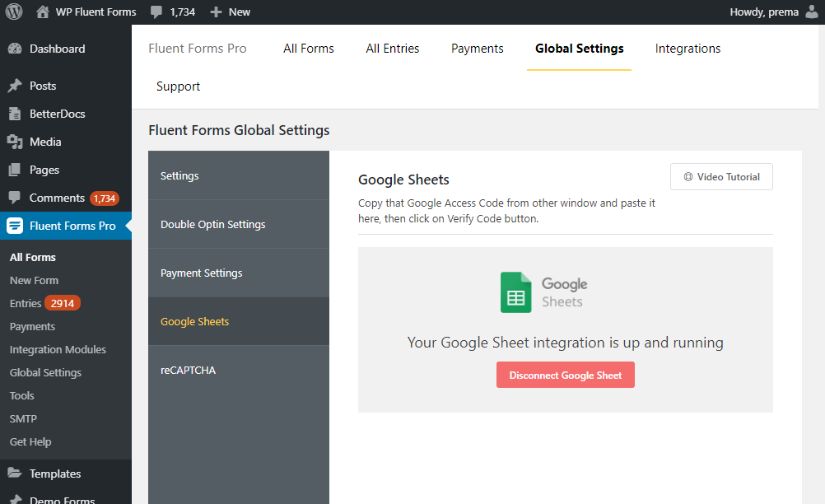The height and width of the screenshot is (504, 825).
Task: Select Double Optin Settings in settings menu
Action: [212, 224]
